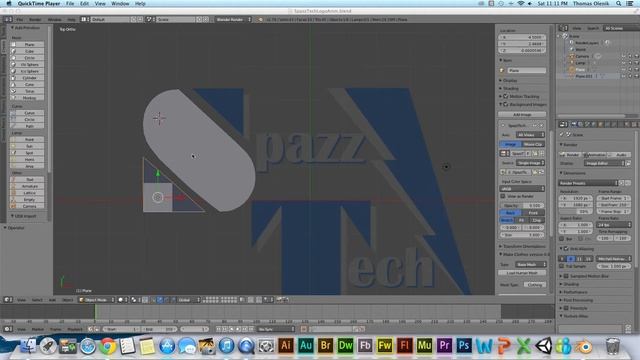Screen dimensions: 640x360
Task: Click the Plane item name field
Action: 527,71
